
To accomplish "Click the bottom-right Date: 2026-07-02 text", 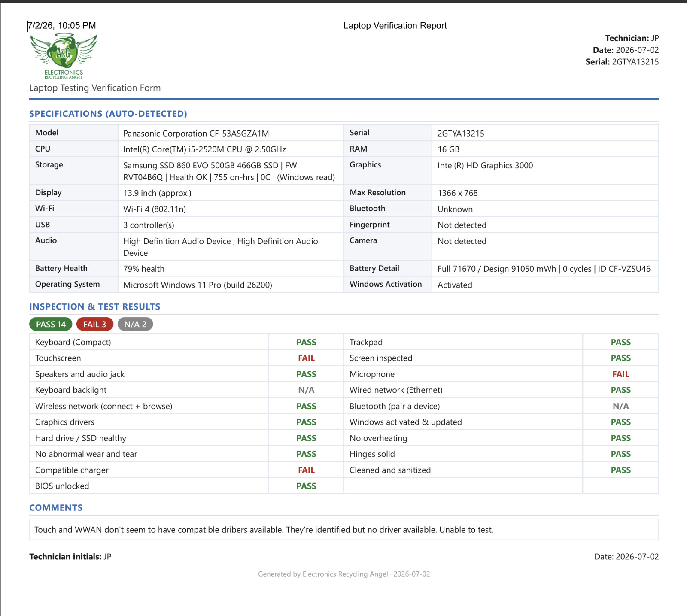I will click(x=626, y=557).
